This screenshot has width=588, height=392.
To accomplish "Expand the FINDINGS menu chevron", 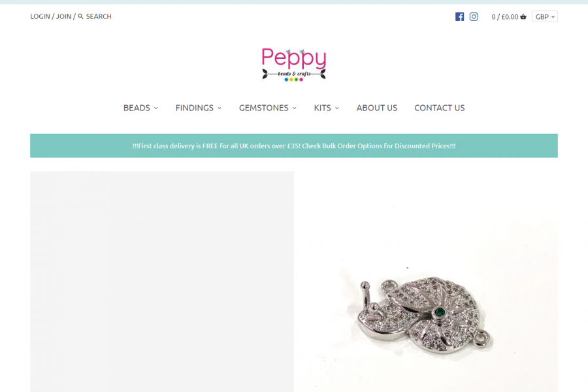I will point(220,108).
